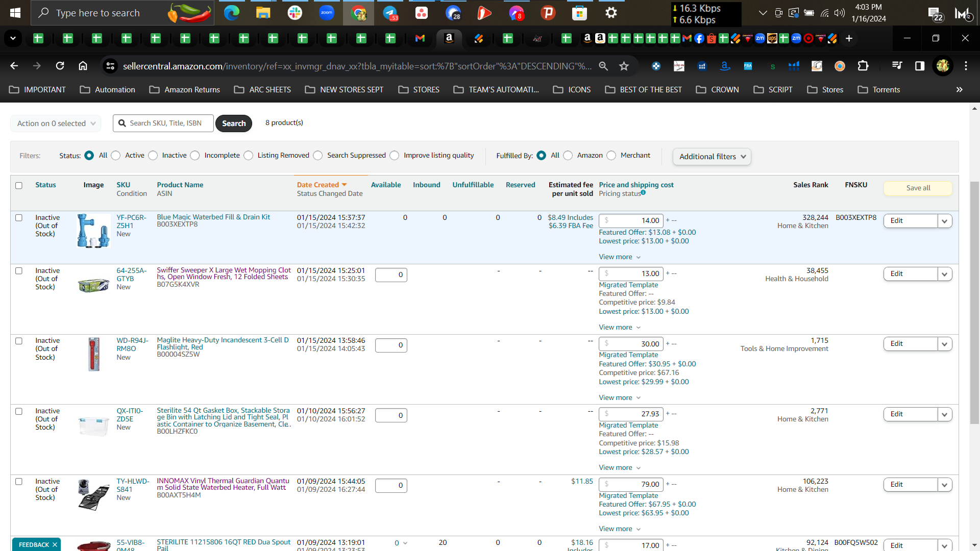Open the Action on 0 selected dropdown
The height and width of the screenshot is (551, 980).
click(56, 123)
